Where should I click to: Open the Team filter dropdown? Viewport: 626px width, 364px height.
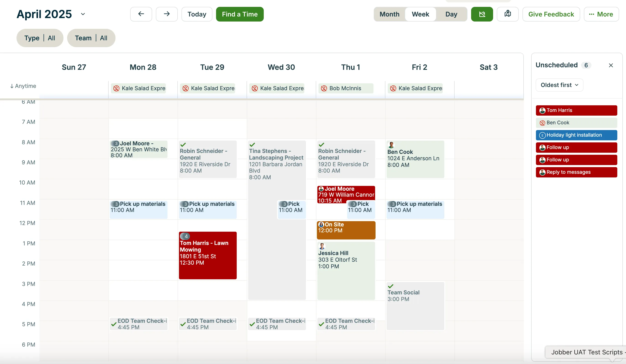[91, 38]
